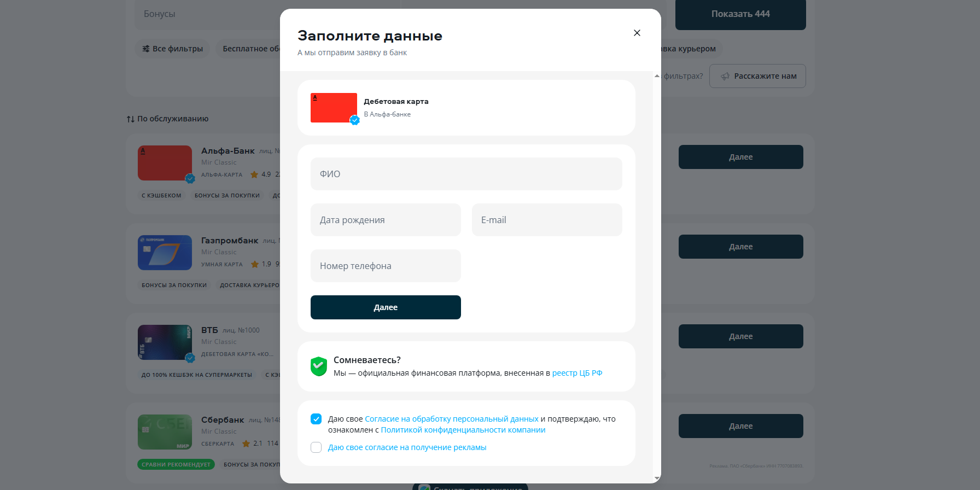Click the E-mail input field
Screen dimensions: 980x490
click(x=547, y=220)
